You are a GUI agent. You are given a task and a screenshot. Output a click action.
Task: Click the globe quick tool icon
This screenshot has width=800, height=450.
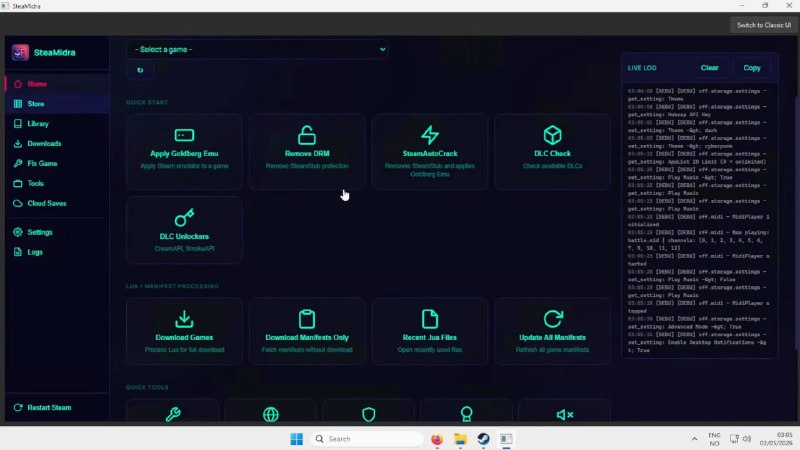[271, 414]
